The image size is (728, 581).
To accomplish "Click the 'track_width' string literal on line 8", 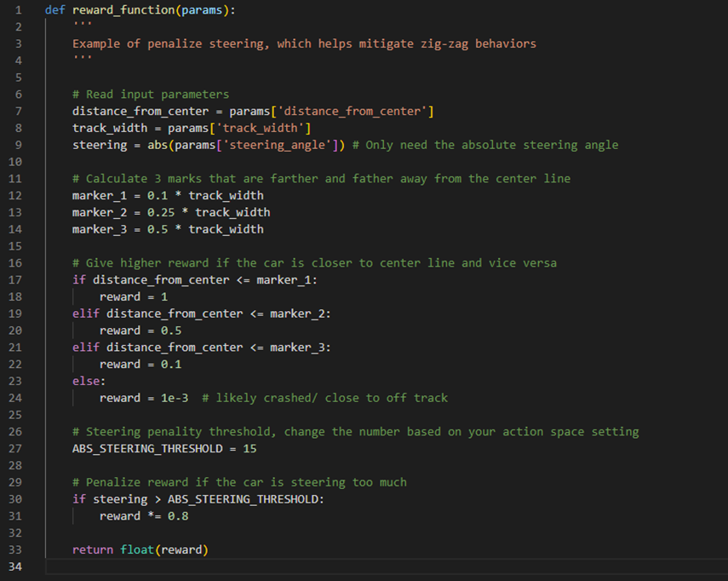I will [260, 128].
